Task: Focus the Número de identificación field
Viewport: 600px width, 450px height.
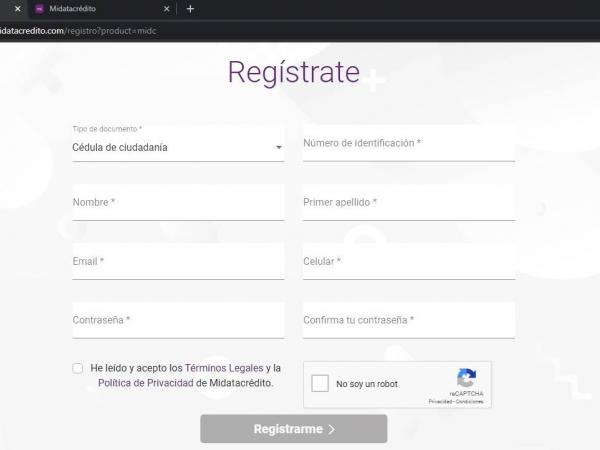Action: pyautogui.click(x=408, y=144)
